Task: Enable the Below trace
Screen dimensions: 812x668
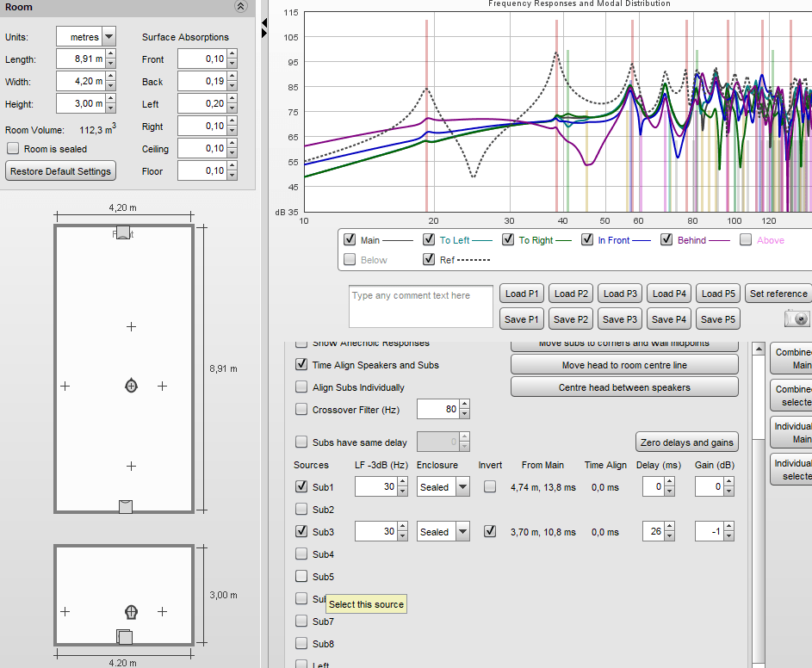Action: (350, 259)
